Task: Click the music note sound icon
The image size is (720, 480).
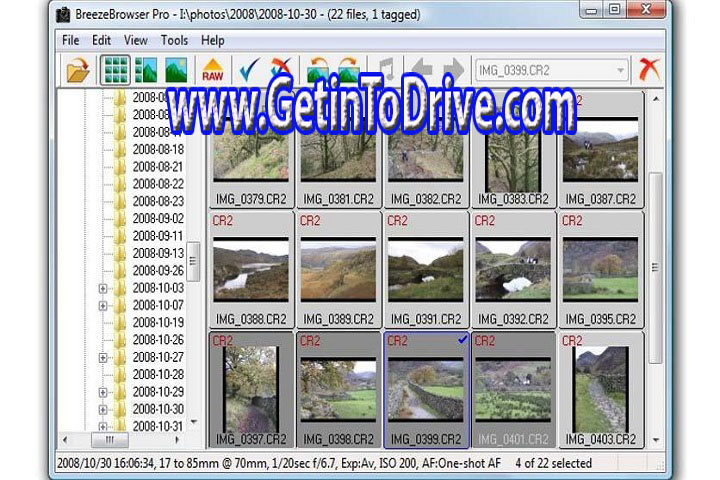Action: click(386, 69)
